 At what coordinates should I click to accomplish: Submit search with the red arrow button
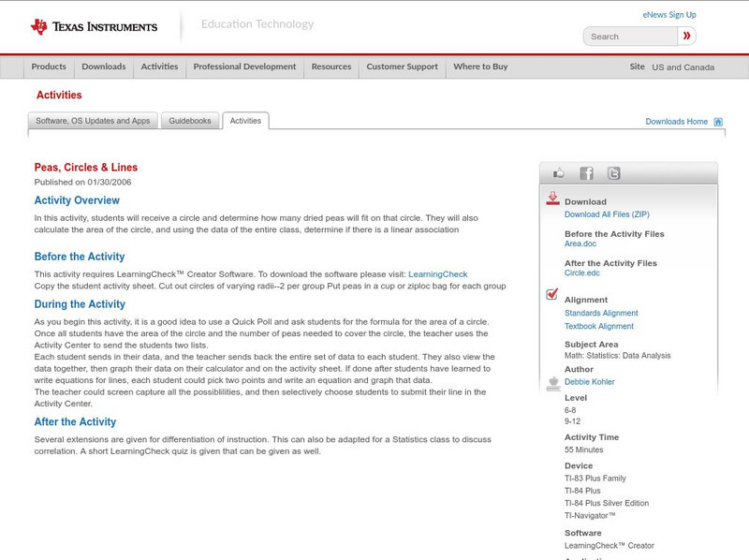click(x=687, y=36)
